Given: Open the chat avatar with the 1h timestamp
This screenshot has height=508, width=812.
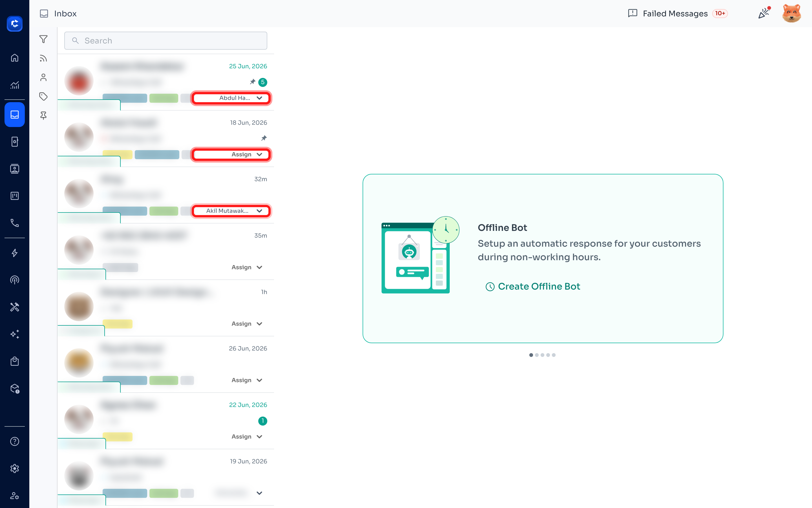Looking at the screenshot, I should (79, 307).
